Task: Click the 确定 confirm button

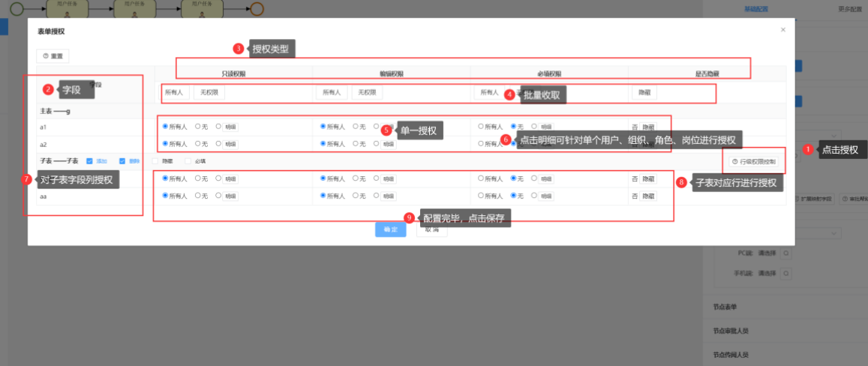Action: pos(390,229)
